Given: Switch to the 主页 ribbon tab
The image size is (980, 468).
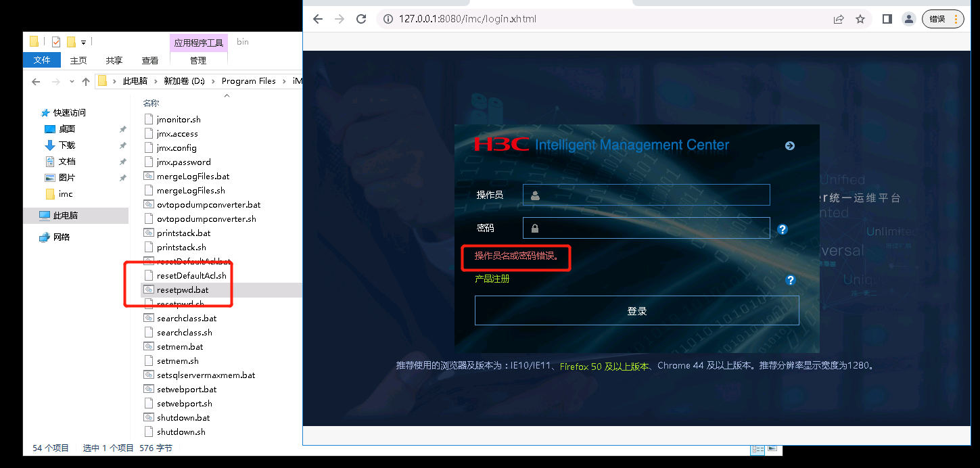Looking at the screenshot, I should pos(78,60).
